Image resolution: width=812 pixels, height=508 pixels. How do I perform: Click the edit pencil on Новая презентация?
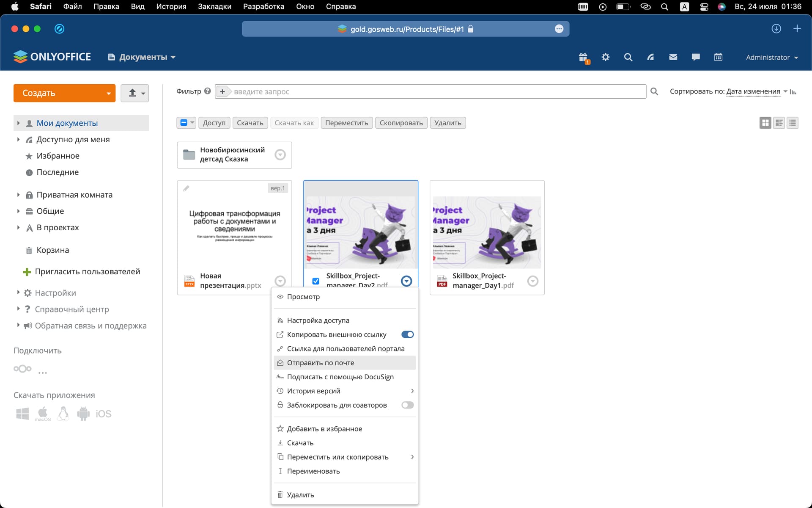pyautogui.click(x=186, y=188)
